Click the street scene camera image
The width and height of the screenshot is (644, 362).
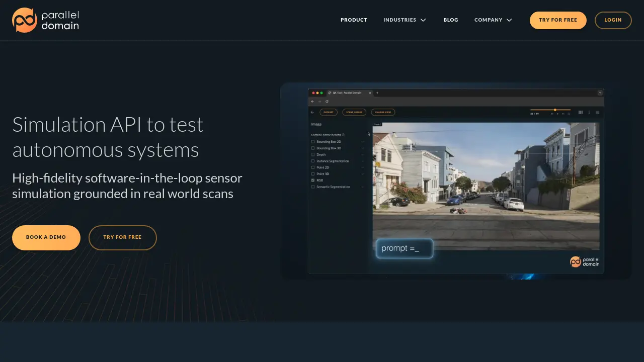[486, 186]
